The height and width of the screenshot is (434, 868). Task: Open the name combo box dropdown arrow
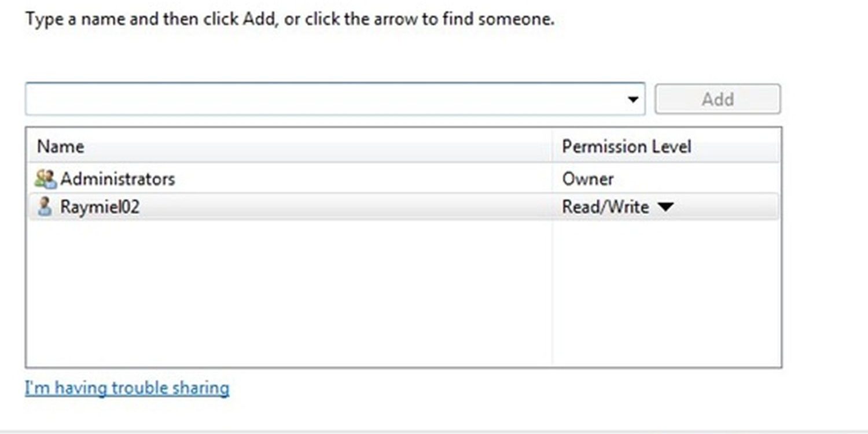click(x=633, y=100)
